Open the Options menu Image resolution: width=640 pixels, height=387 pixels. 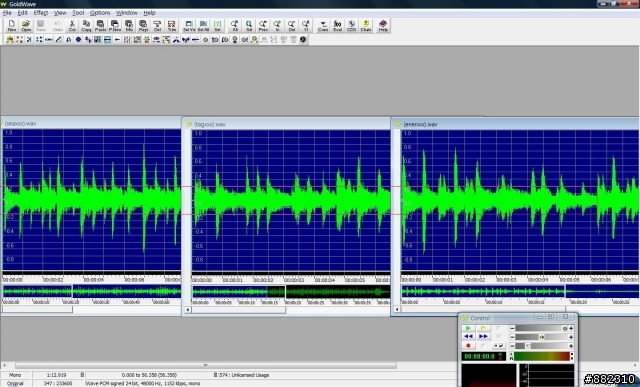click(100, 13)
